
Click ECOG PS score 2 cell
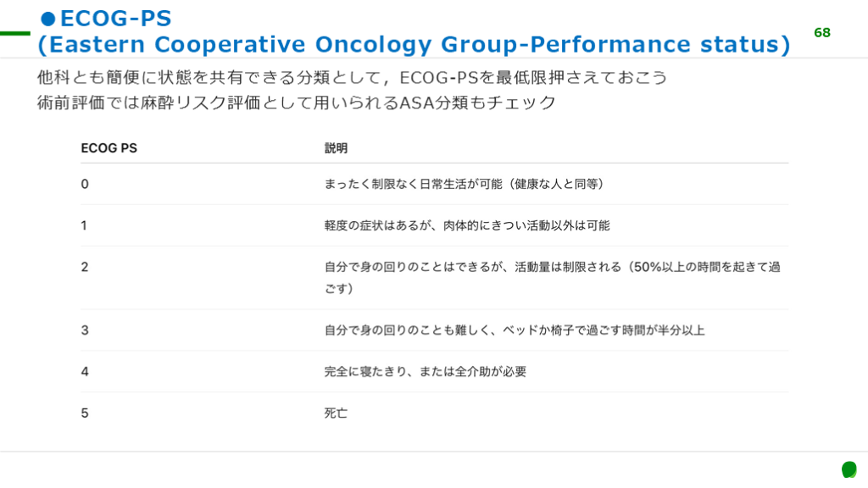(85, 267)
